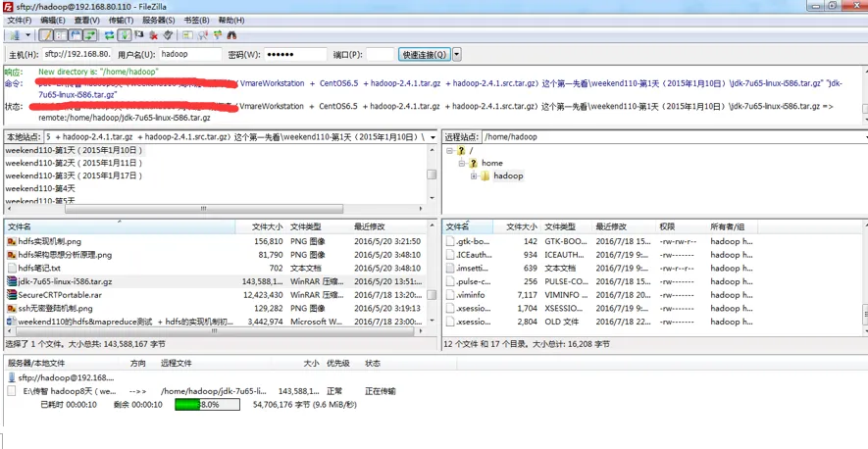Viewport: 868px width, 449px height.
Task: Select hdfs实现机制.png file icon
Action: click(12, 241)
